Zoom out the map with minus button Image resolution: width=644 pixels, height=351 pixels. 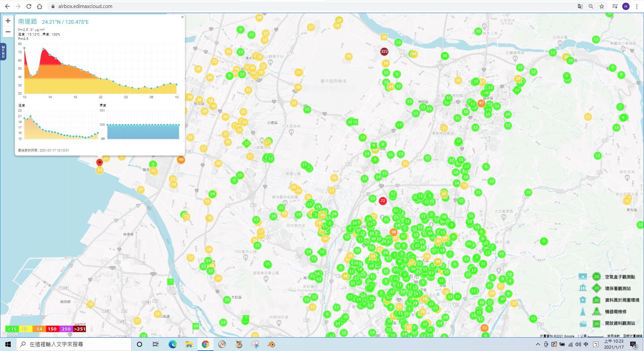click(8, 32)
